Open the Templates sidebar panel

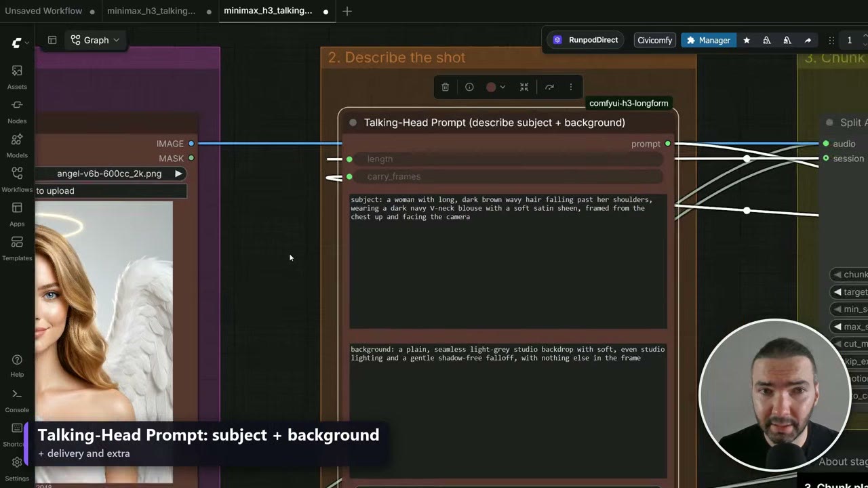[x=17, y=248]
